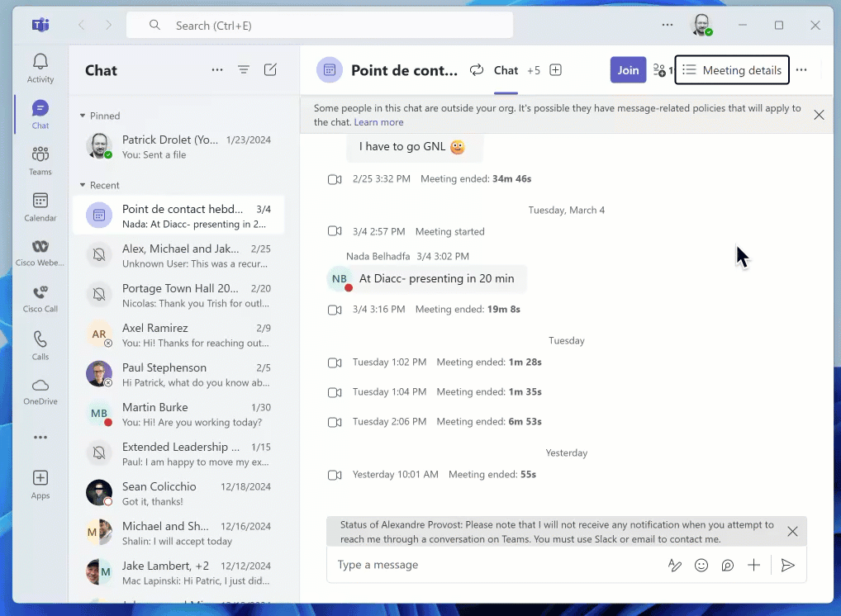Open OneDrive in the sidebar
Image resolution: width=841 pixels, height=616 pixels.
(x=40, y=391)
